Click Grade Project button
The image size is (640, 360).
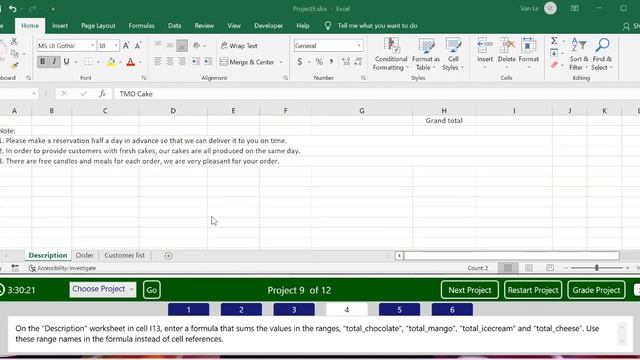click(596, 290)
